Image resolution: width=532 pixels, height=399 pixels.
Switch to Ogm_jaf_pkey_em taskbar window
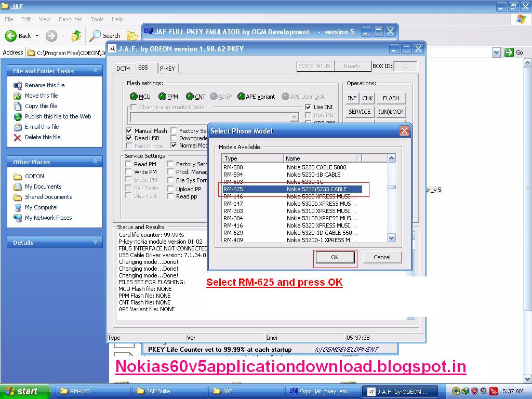click(322, 391)
